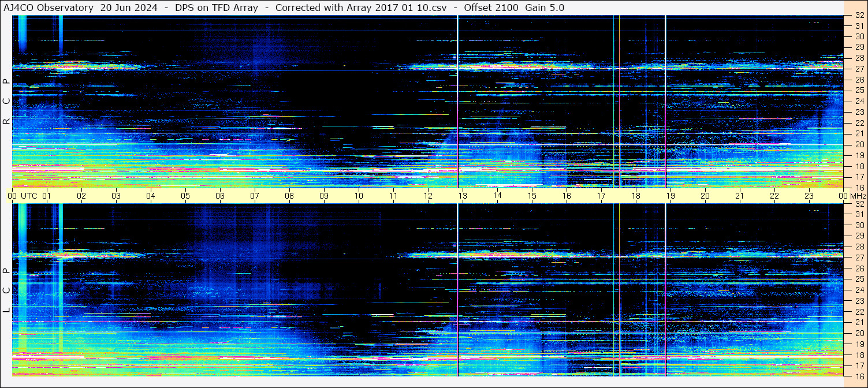Click the AJ4CO Observatory title text
This screenshot has width=868, height=388.
(x=48, y=8)
